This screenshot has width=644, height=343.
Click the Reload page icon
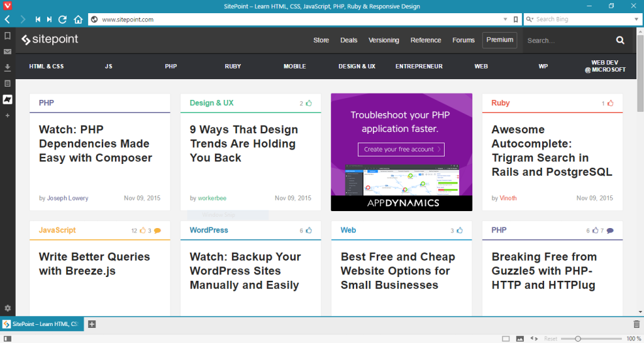63,19
